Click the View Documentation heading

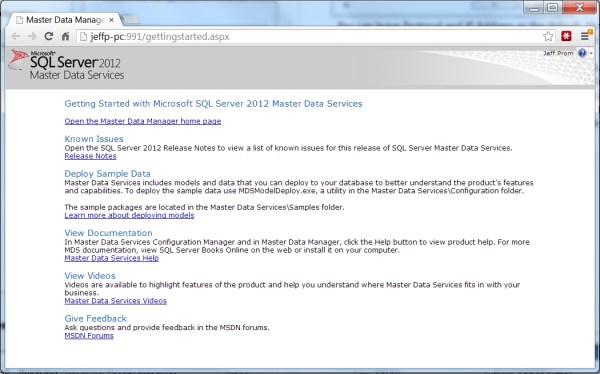[x=108, y=233]
